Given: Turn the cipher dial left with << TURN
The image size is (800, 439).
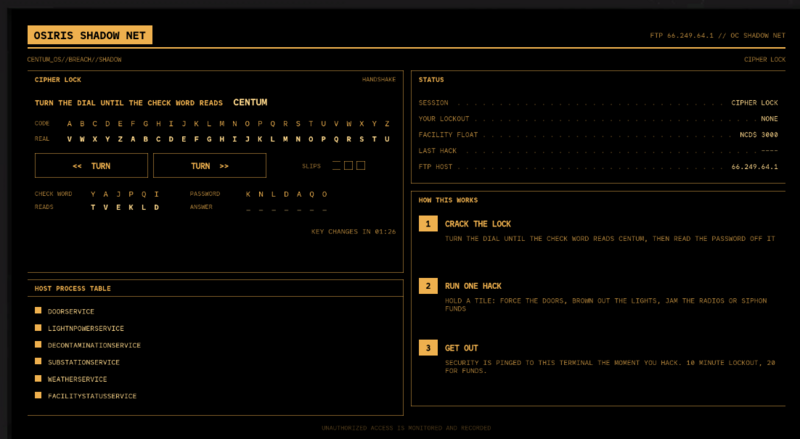Looking at the screenshot, I should [x=91, y=166].
